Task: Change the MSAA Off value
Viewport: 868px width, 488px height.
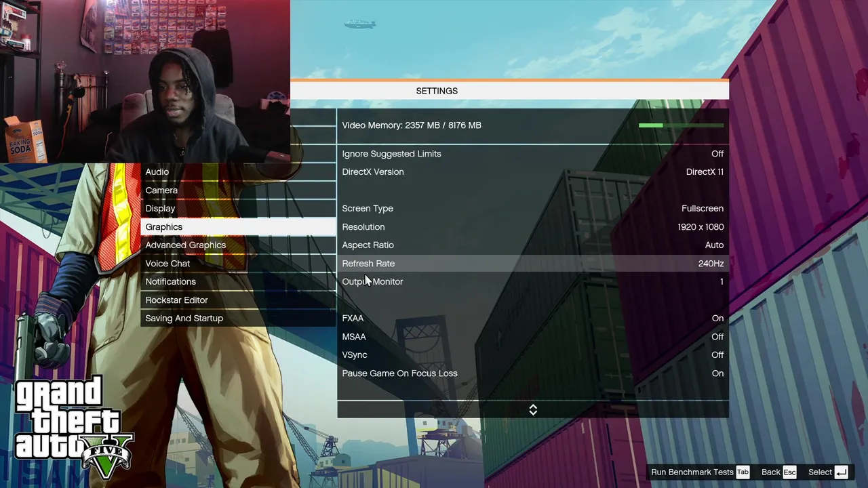Action: pyautogui.click(x=717, y=337)
